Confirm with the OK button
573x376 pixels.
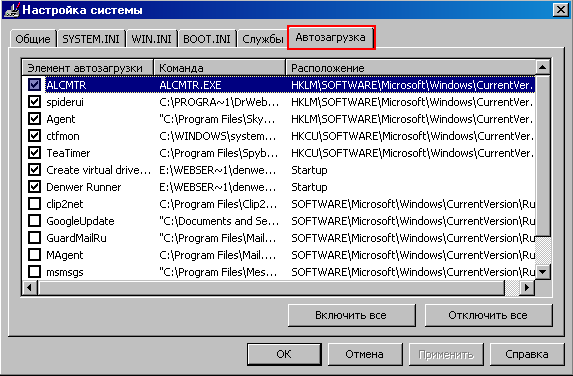[284, 354]
